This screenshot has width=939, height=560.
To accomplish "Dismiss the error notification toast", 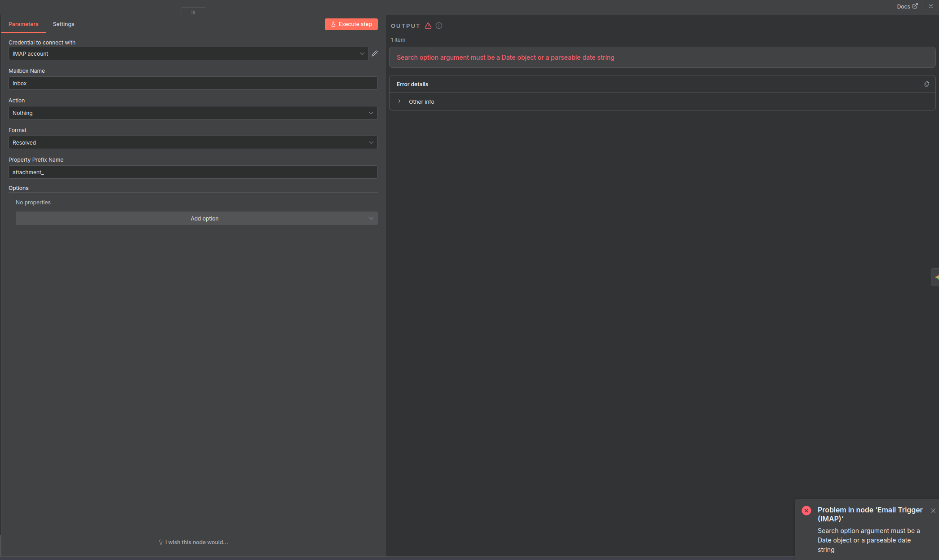I will [x=933, y=511].
